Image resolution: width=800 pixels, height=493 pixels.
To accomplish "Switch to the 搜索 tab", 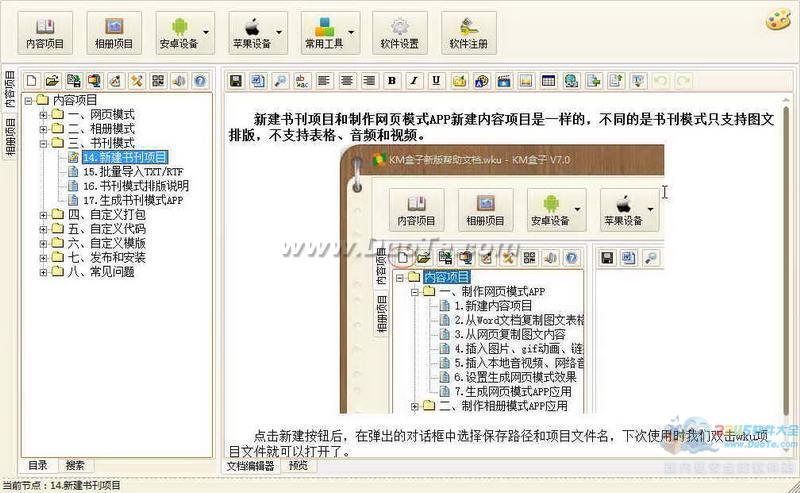I will tap(75, 465).
